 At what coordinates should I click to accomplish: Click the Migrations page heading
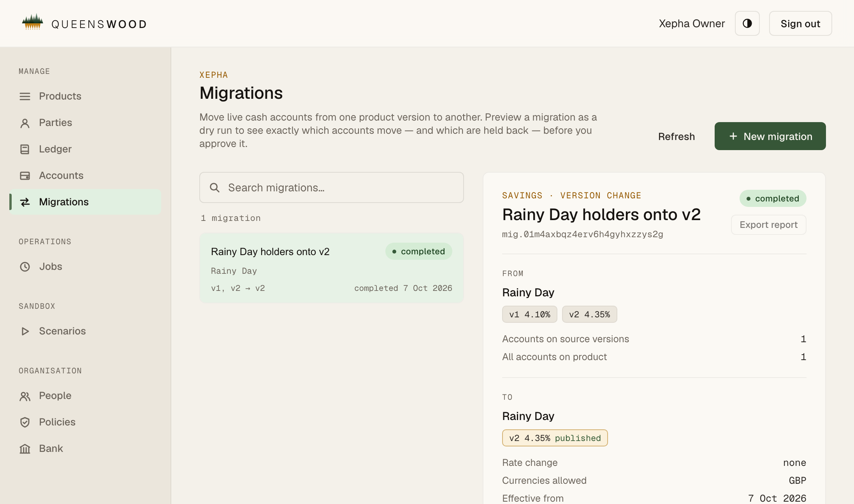tap(241, 93)
